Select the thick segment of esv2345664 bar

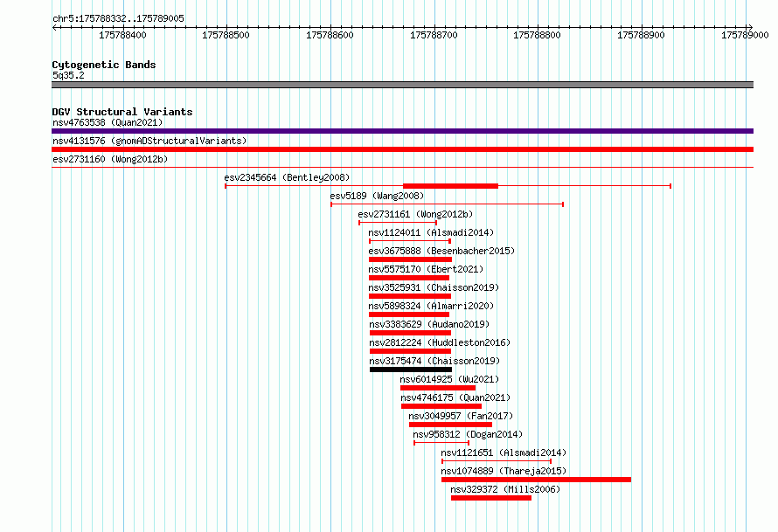(x=450, y=186)
